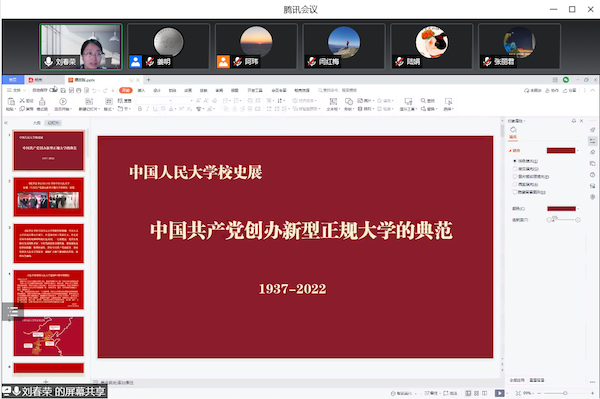
Task: Click the blue slideshow play button in status bar
Action: point(499,393)
